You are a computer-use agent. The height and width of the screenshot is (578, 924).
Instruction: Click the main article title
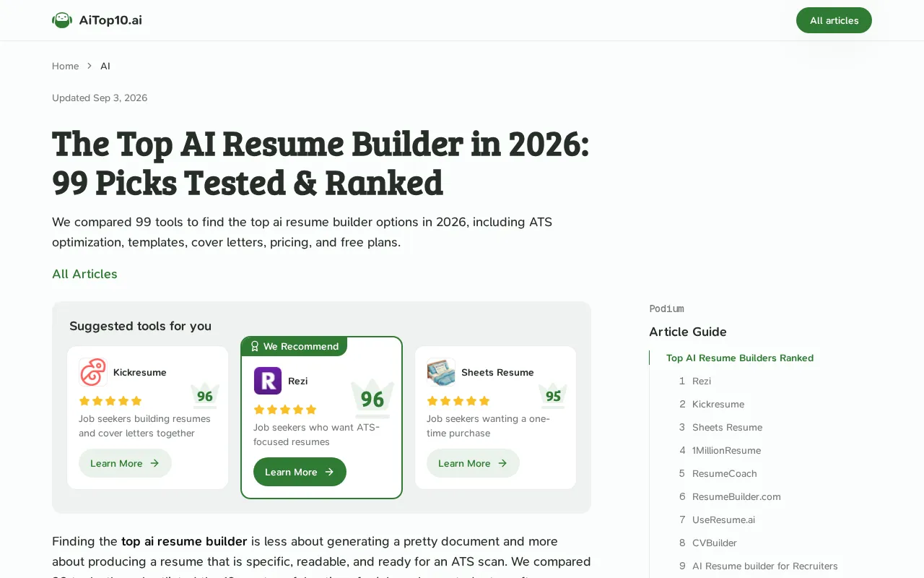point(321,163)
